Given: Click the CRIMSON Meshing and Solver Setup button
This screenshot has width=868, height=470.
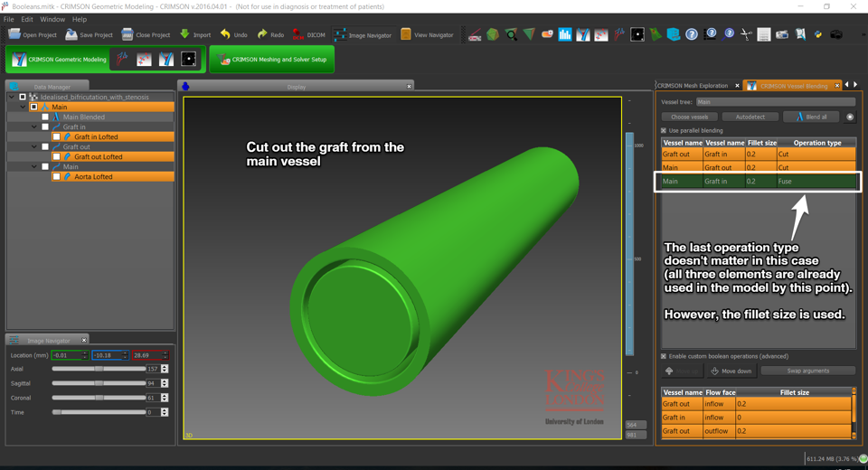Looking at the screenshot, I should [272, 60].
